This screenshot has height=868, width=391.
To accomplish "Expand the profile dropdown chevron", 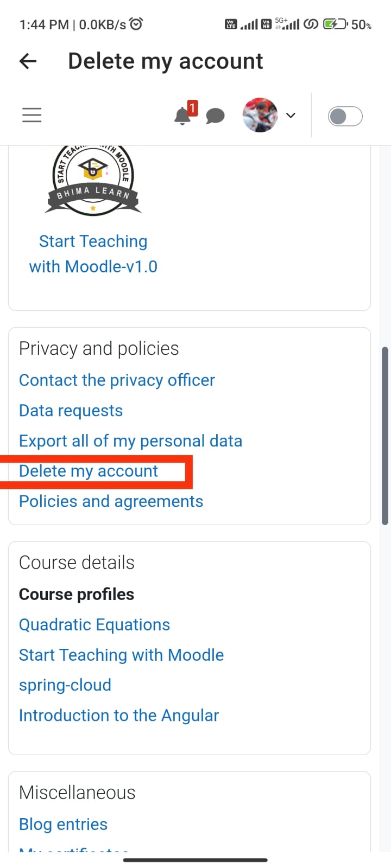I will coord(291,116).
